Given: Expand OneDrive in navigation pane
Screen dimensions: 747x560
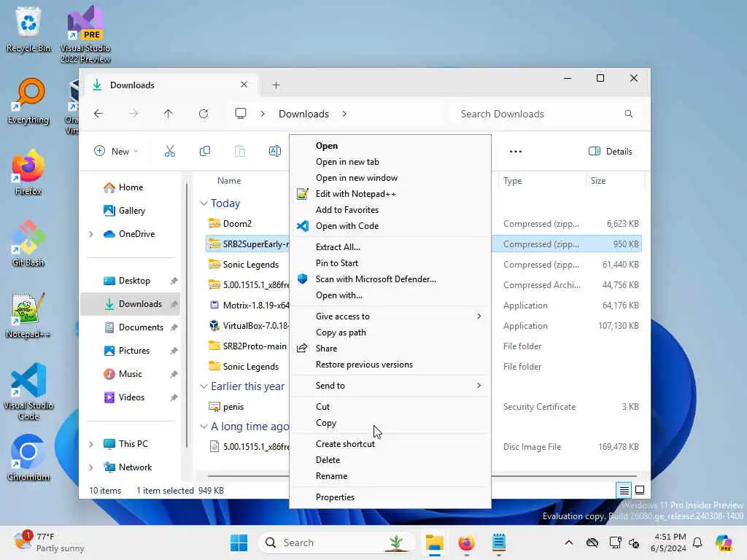Looking at the screenshot, I should pyautogui.click(x=90, y=234).
